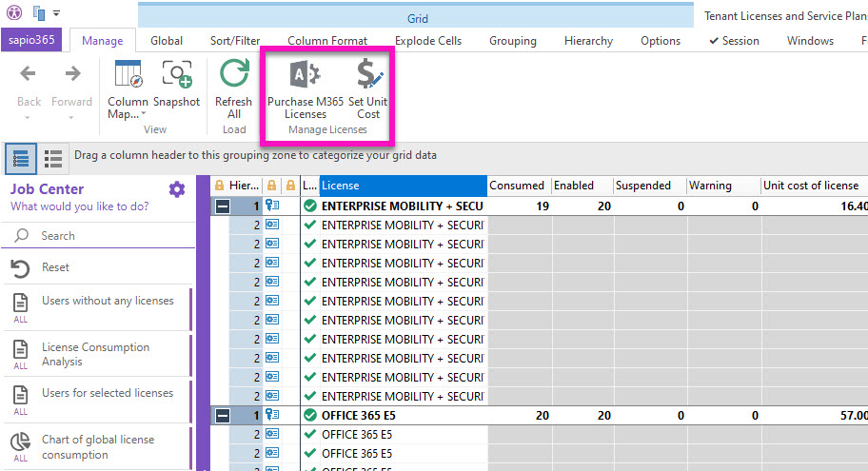Image resolution: width=868 pixels, height=471 pixels.
Task: Select the OFFICE 365 E5 group row text
Action: point(359,416)
